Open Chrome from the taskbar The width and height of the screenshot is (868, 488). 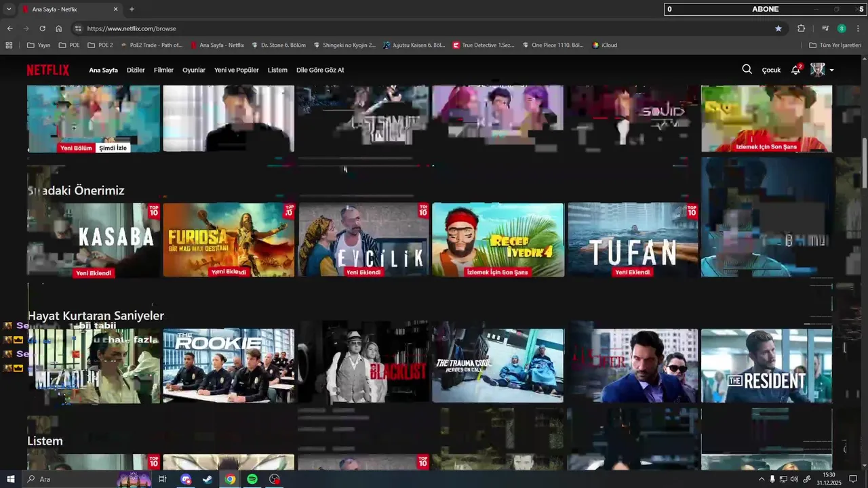(x=230, y=479)
